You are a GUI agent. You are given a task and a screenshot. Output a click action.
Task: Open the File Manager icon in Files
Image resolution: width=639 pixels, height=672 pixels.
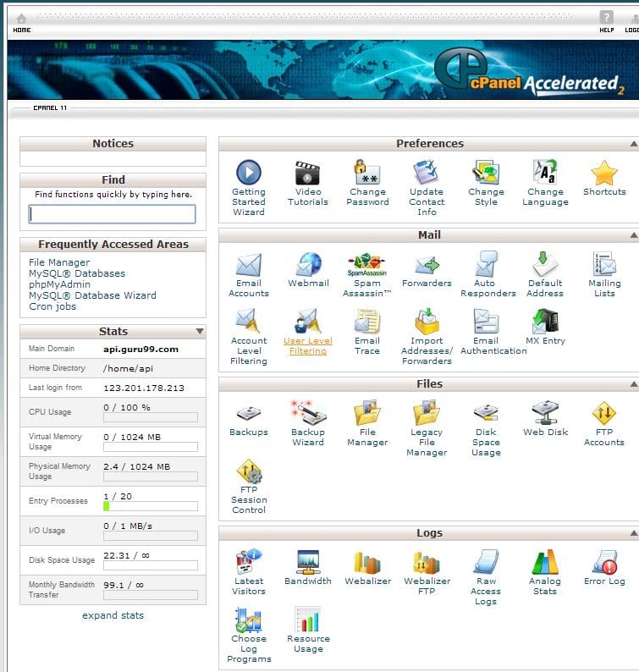(x=367, y=414)
